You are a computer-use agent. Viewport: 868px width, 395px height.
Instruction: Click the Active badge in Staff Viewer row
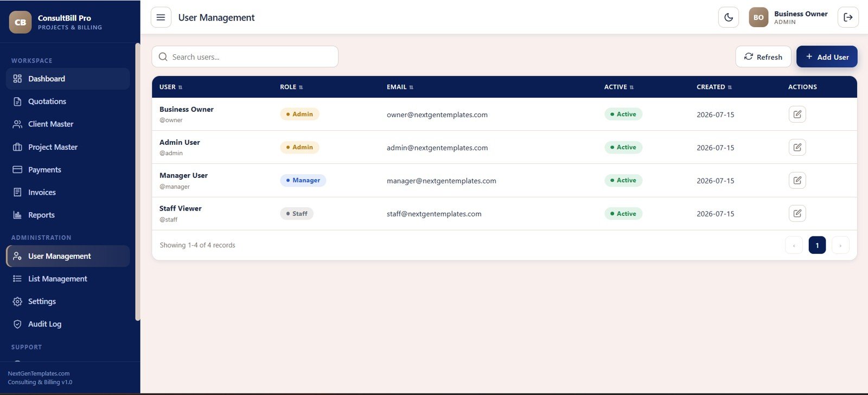pos(623,214)
